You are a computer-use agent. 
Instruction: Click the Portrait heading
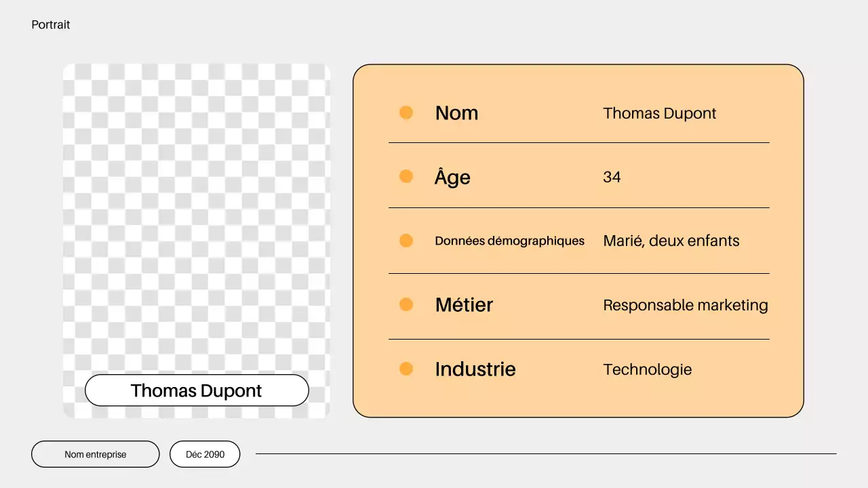[50, 24]
